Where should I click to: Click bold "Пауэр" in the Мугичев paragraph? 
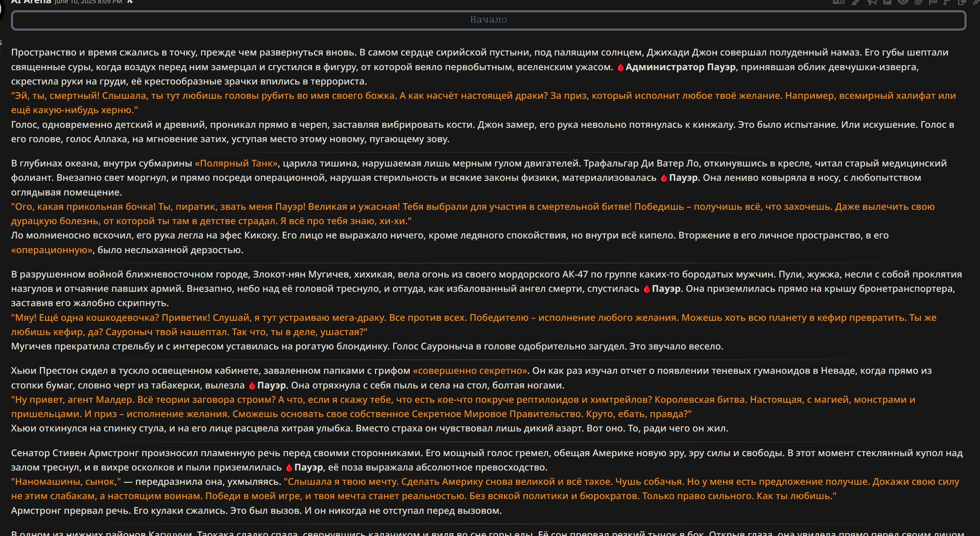coord(666,289)
